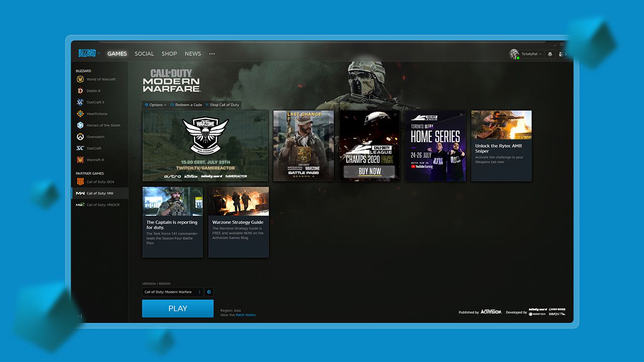Expand the TotallyRat account dropdown
The width and height of the screenshot is (644, 362).
[531, 54]
